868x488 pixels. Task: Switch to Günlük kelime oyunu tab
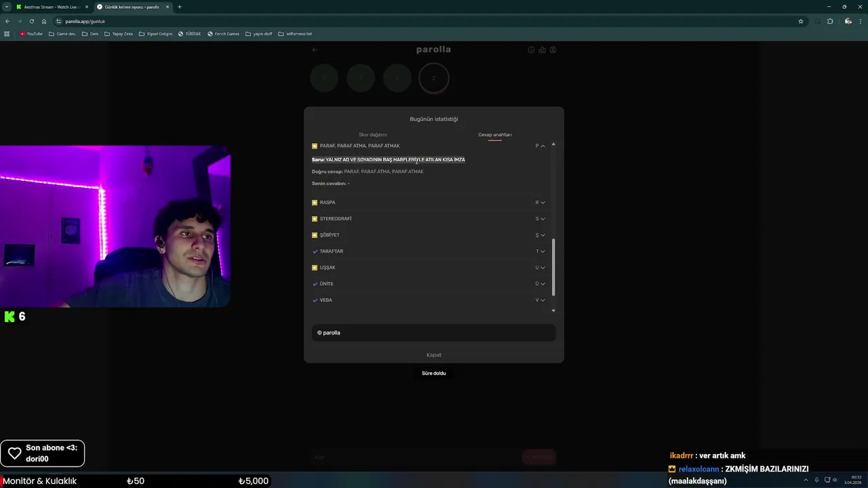[132, 7]
